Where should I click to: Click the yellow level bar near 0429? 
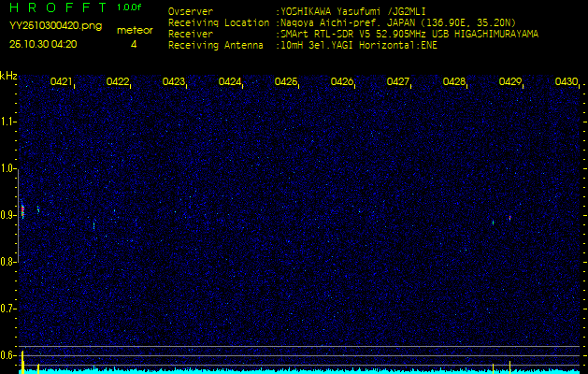pyautogui.click(x=510, y=367)
